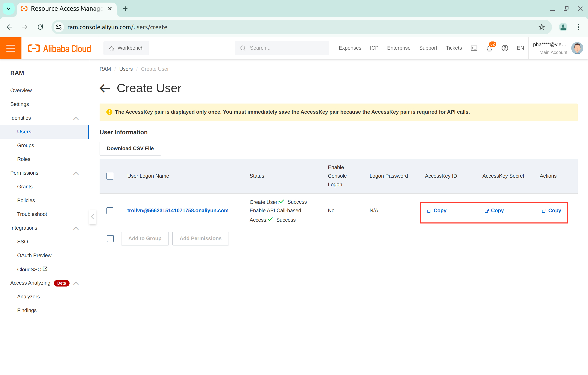This screenshot has width=588, height=375.
Task: View site information icon in address bar
Action: coord(59,27)
